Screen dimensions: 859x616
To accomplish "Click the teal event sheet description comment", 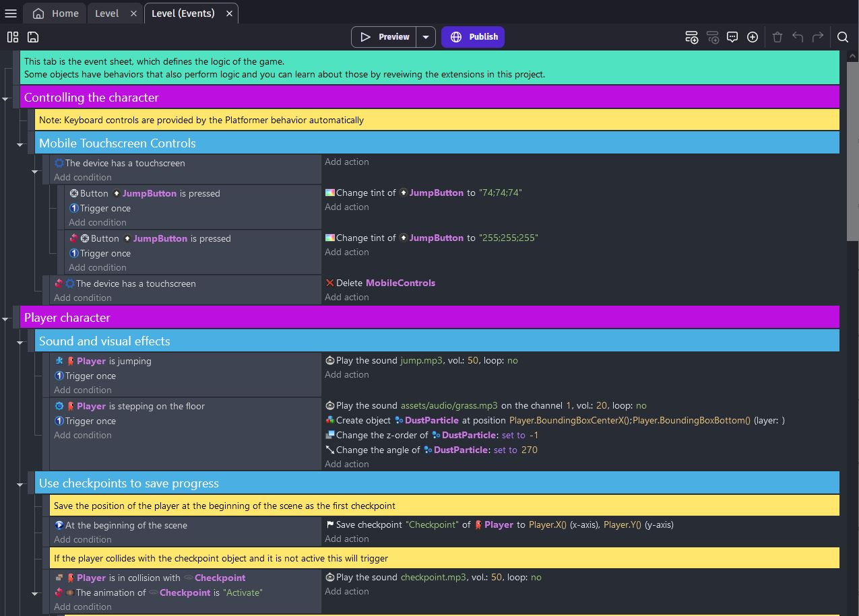I will (x=430, y=67).
